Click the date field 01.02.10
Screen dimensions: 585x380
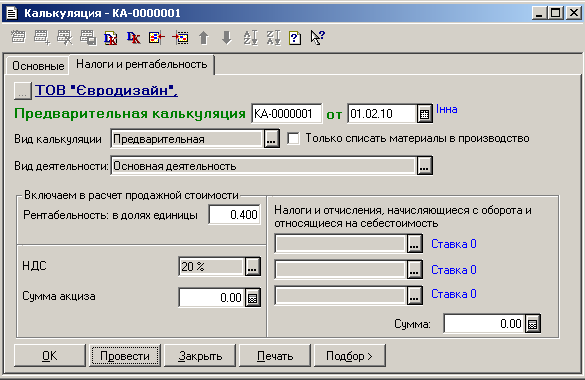[382, 114]
